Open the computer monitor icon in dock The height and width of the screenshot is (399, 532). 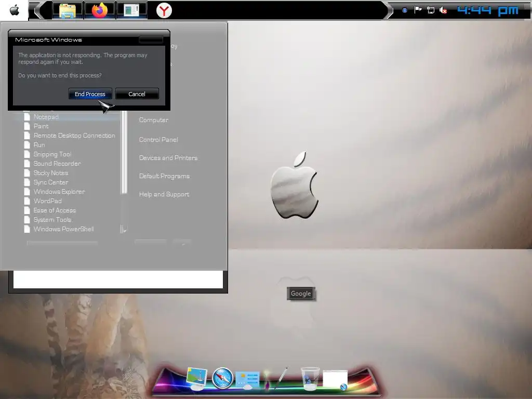tap(197, 379)
